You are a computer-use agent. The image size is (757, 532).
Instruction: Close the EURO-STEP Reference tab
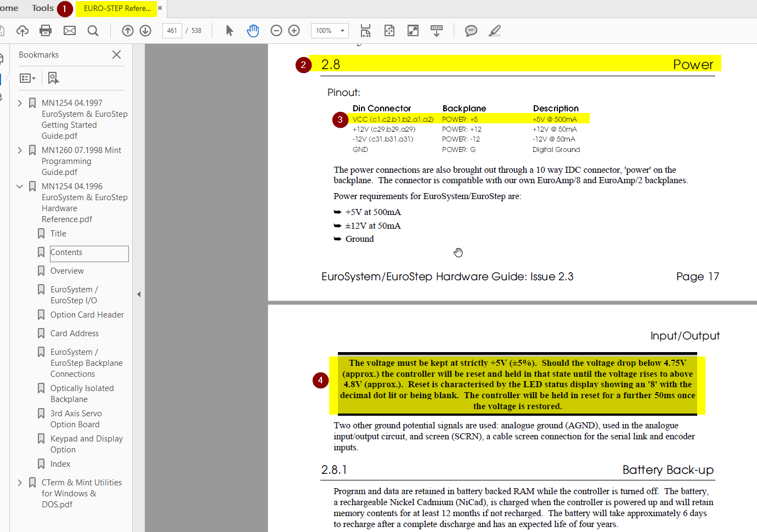click(160, 8)
